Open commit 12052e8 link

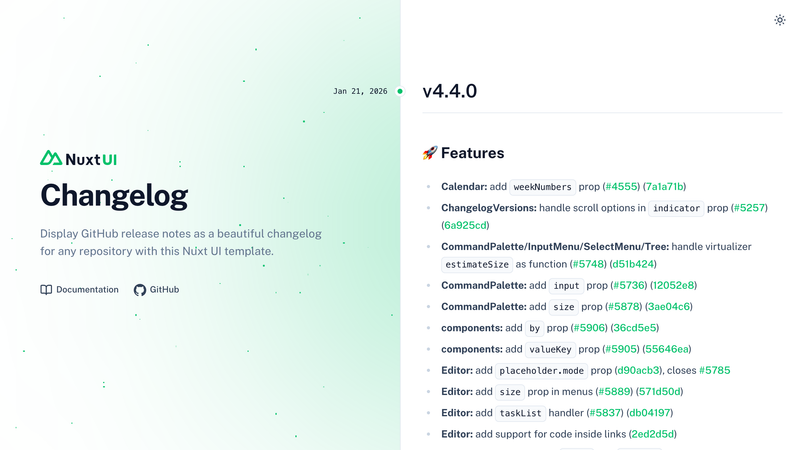click(673, 286)
